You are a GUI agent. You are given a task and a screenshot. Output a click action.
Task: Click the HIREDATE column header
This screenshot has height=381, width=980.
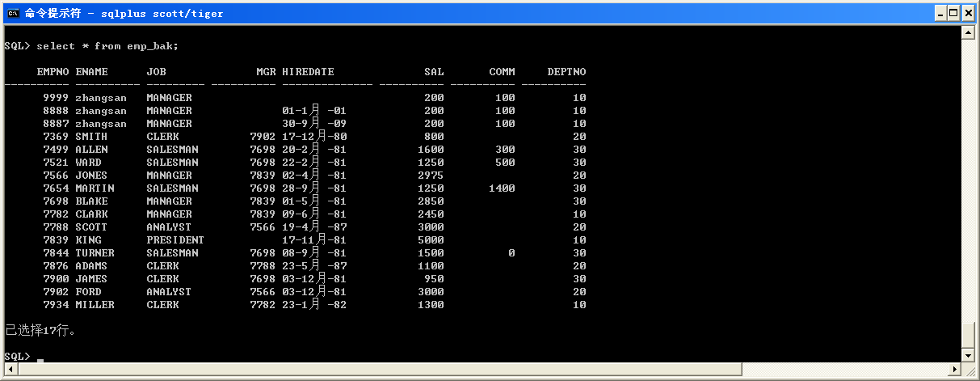tap(308, 72)
